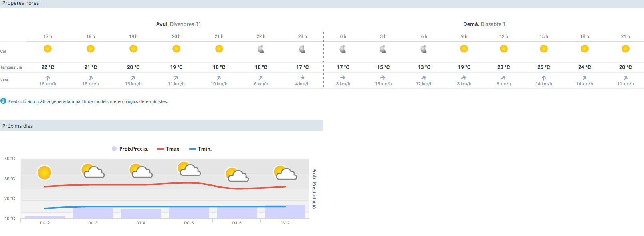This screenshot has width=644, height=236.
Task: Click the partly cloudy icon above DL. 3
Action: [x=93, y=171]
